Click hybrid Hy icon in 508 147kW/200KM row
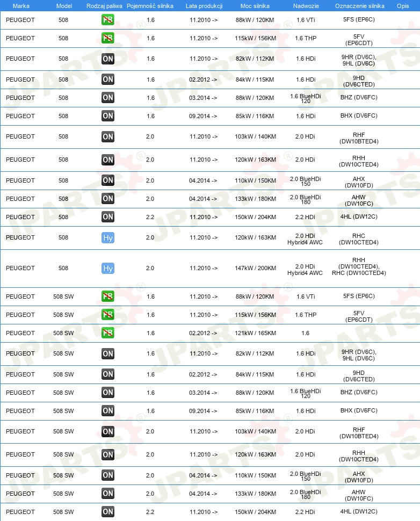420x521 pixels. tap(107, 268)
